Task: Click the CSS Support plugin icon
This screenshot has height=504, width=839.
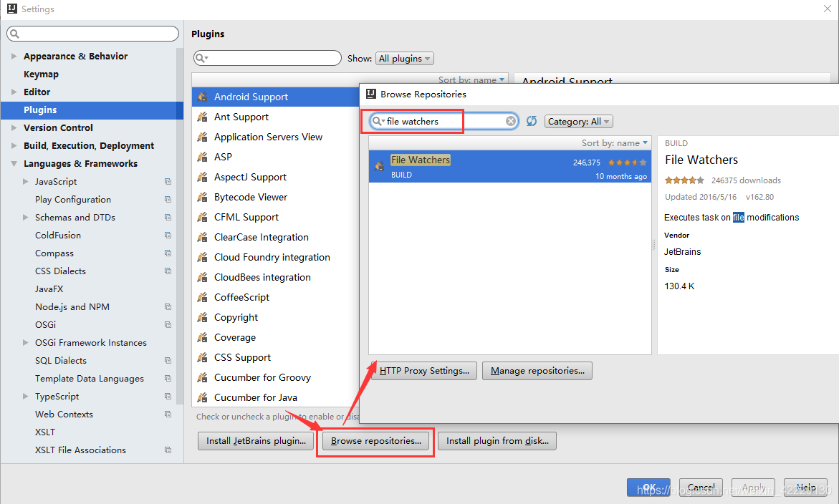Action: [x=202, y=357]
